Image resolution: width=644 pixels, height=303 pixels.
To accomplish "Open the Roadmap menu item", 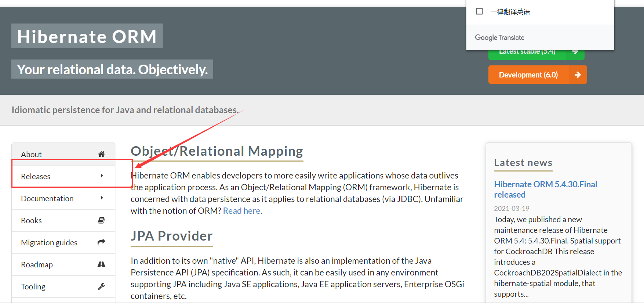I will coord(63,264).
